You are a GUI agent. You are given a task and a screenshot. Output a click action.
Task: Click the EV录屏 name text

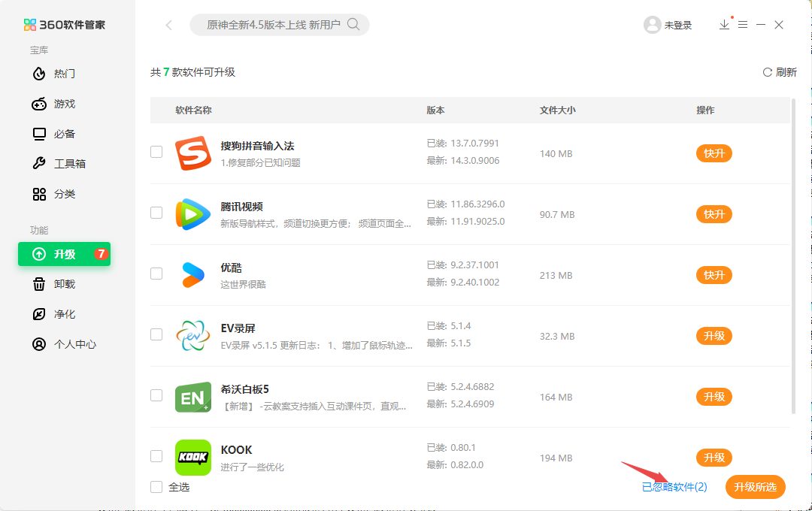coord(238,328)
